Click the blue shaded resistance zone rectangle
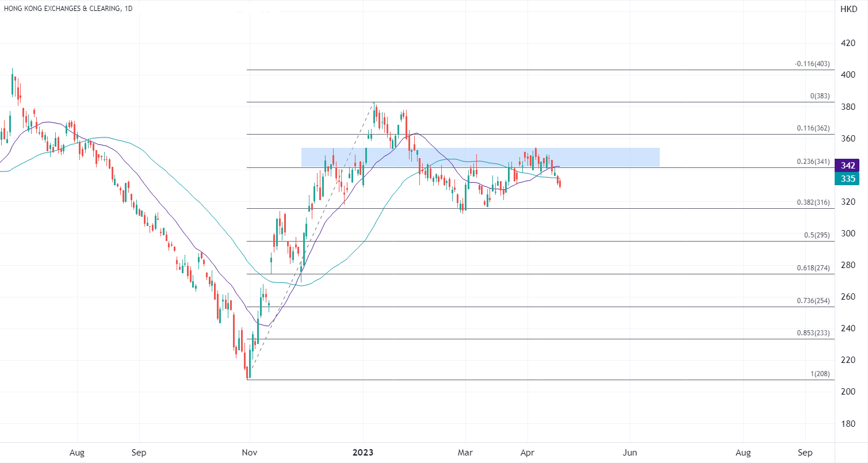 480,157
